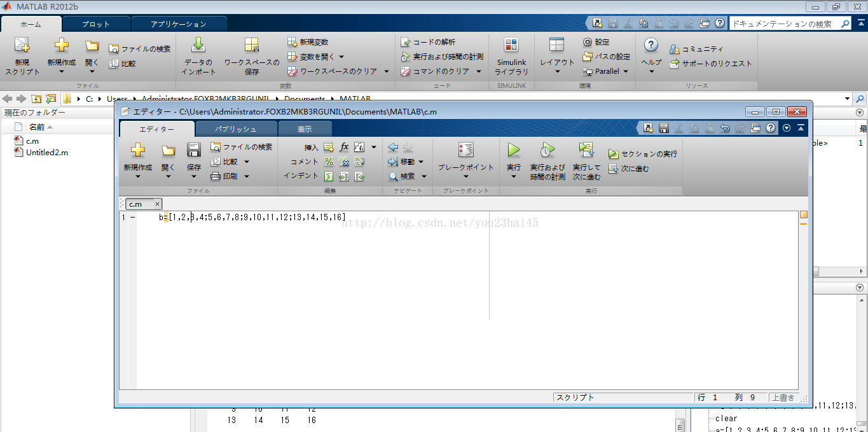Image resolution: width=868 pixels, height=432 pixels.
Task: Expand Clear Commands (コマンドのクリア) dropdown
Action: (479, 71)
